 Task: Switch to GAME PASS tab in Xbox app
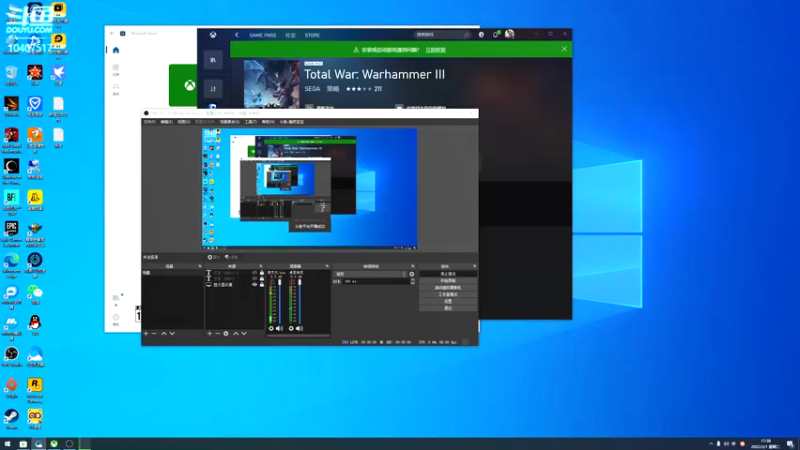click(263, 35)
